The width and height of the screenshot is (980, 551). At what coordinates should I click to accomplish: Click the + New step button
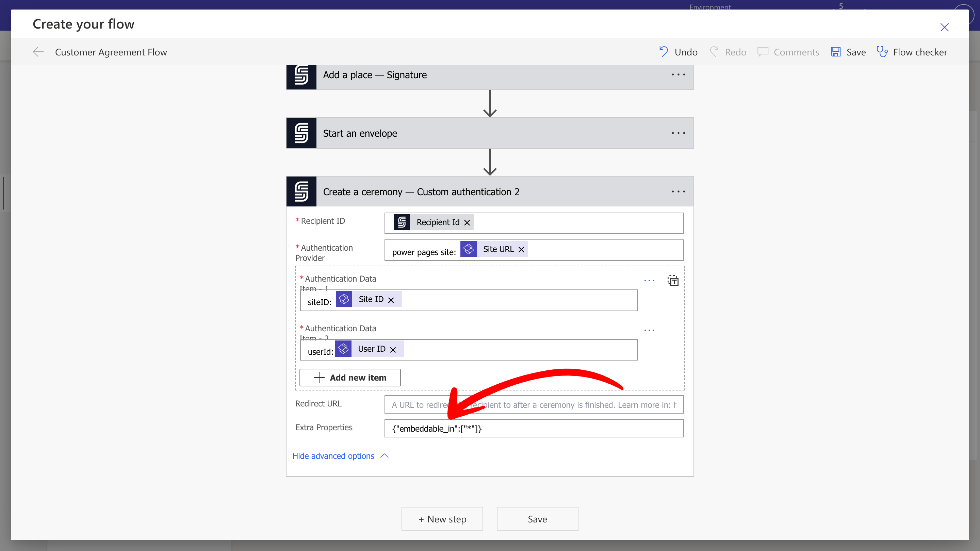pyautogui.click(x=442, y=519)
